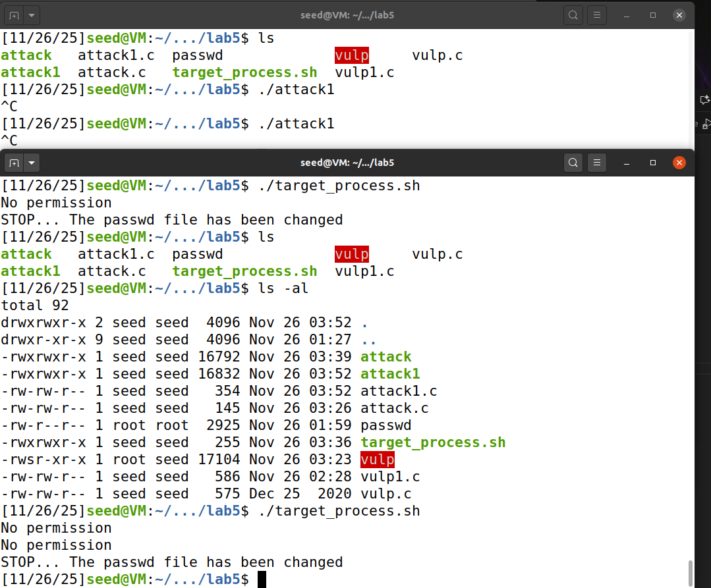Click 'attack' green file in ls -al listing

pos(386,356)
